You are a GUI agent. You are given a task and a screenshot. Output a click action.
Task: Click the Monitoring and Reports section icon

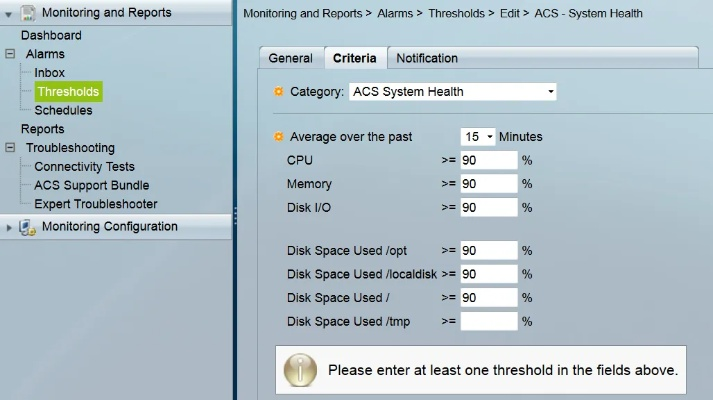coord(28,13)
